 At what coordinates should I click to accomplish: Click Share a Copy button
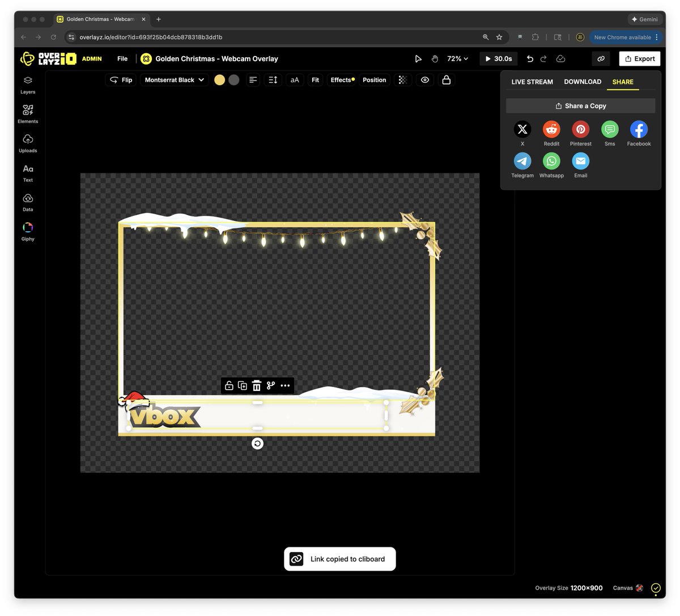click(x=581, y=106)
